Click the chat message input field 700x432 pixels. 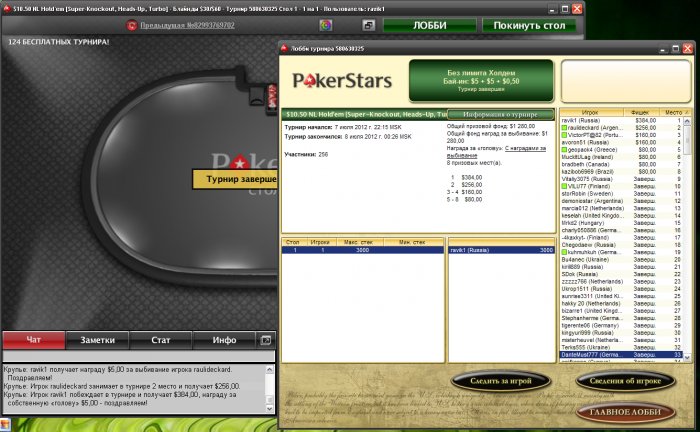coord(139,356)
